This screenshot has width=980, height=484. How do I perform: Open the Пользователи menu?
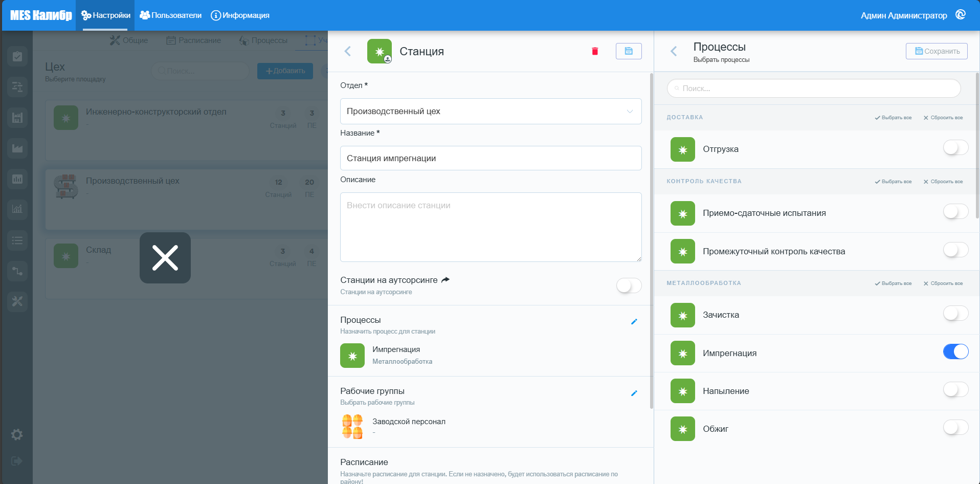[171, 15]
